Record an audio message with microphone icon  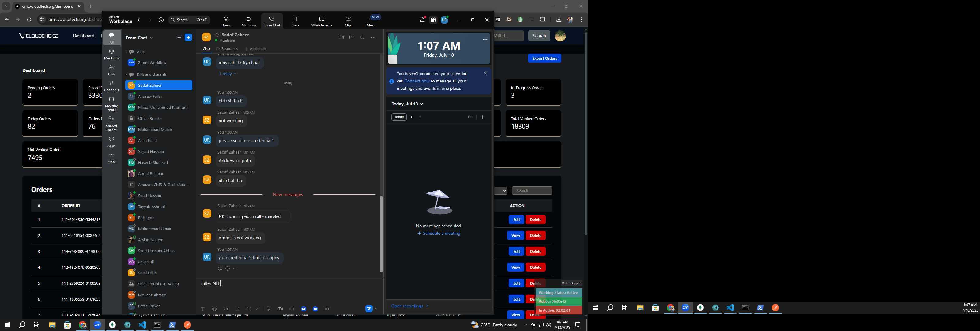tap(269, 309)
